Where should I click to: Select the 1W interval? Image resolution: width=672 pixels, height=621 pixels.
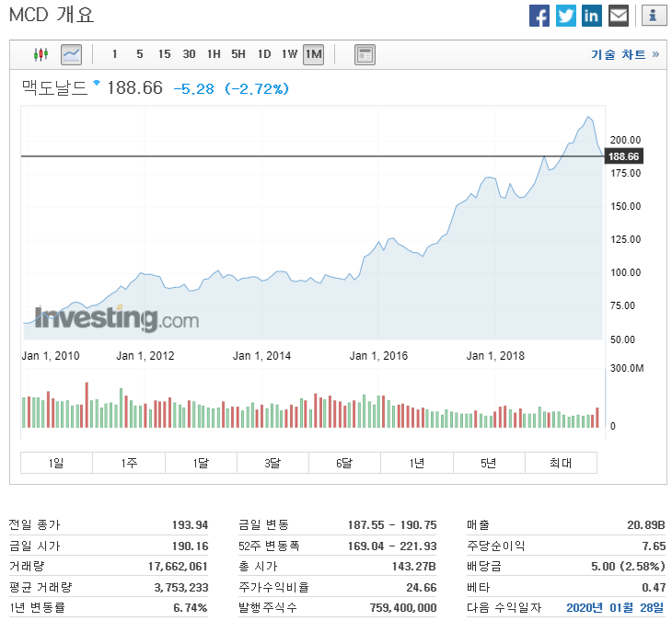pyautogui.click(x=289, y=54)
